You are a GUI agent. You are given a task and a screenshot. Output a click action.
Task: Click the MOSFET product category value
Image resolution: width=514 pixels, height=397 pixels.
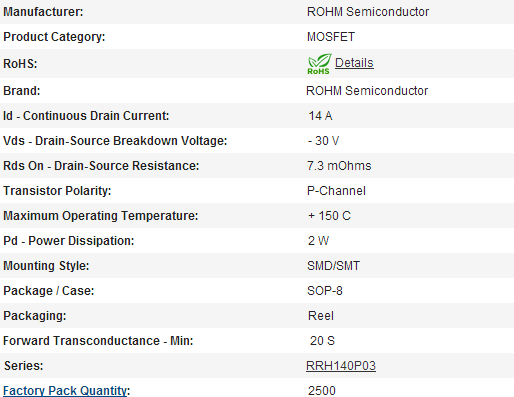tap(331, 37)
